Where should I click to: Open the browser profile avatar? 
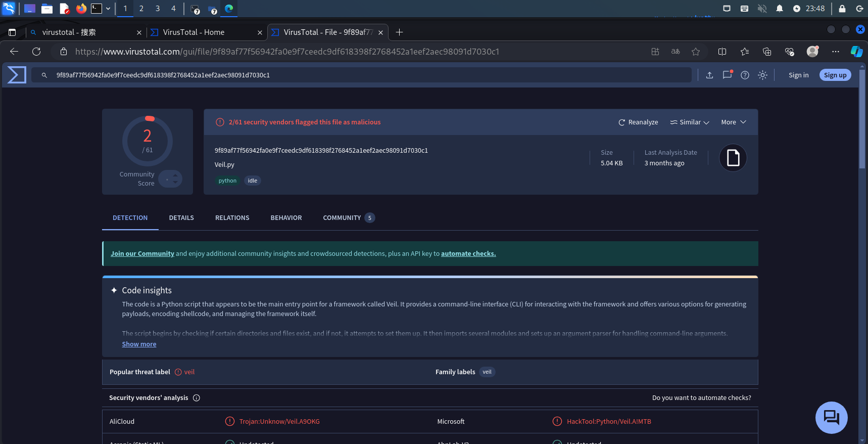pyautogui.click(x=812, y=52)
